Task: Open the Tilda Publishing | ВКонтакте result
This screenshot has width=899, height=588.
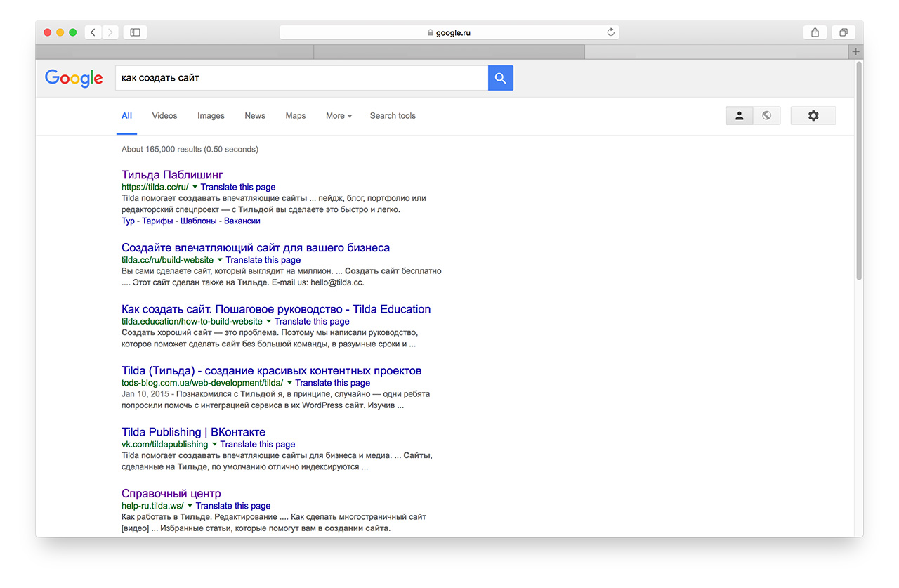Action: click(x=193, y=432)
